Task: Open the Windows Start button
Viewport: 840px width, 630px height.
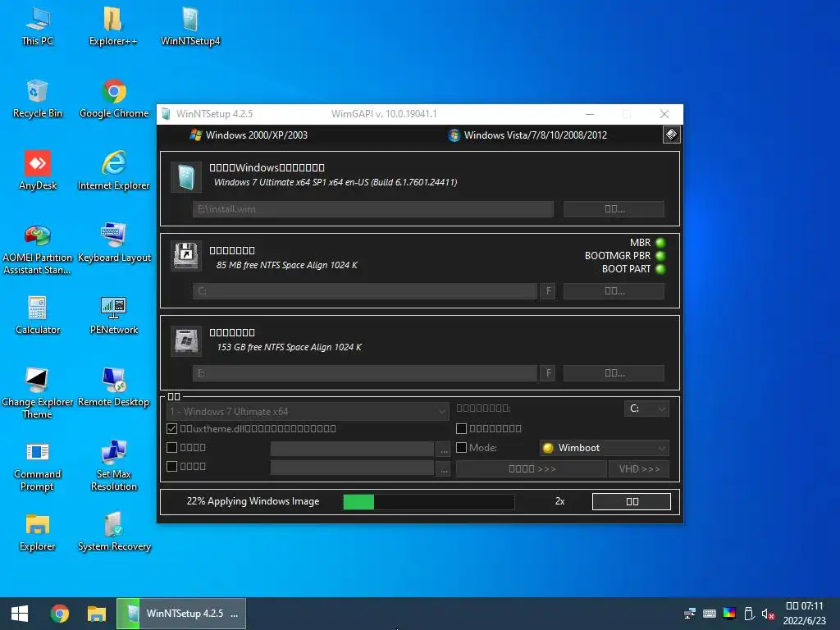Action: tap(20, 614)
